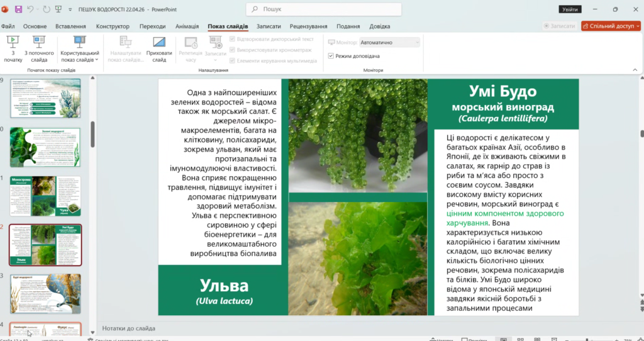This screenshot has width=644, height=341.
Task: Undo the last action
Action: point(31,9)
